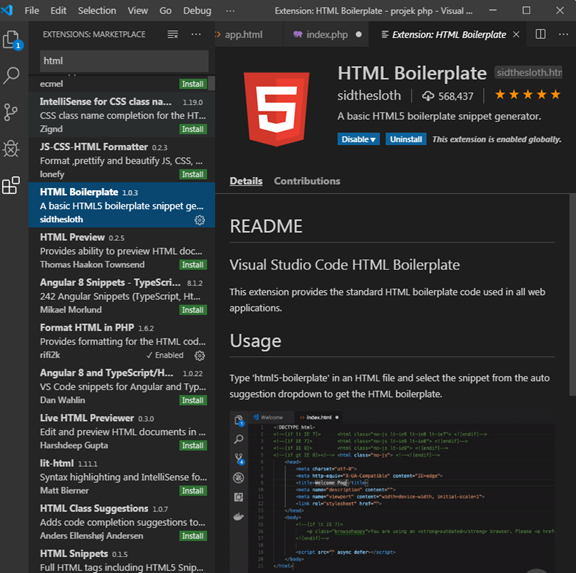Open the Source Control view

click(x=11, y=112)
